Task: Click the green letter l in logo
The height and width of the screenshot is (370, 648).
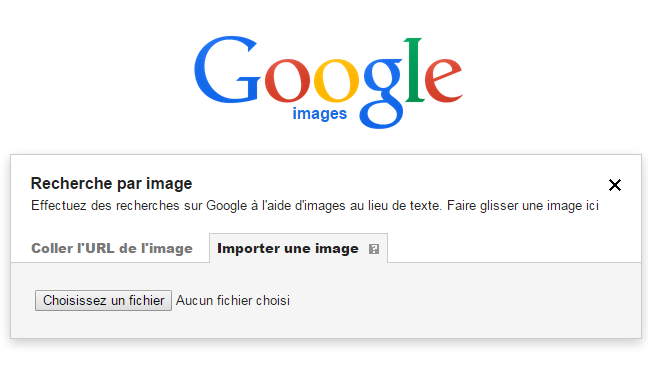Action: tap(415, 69)
